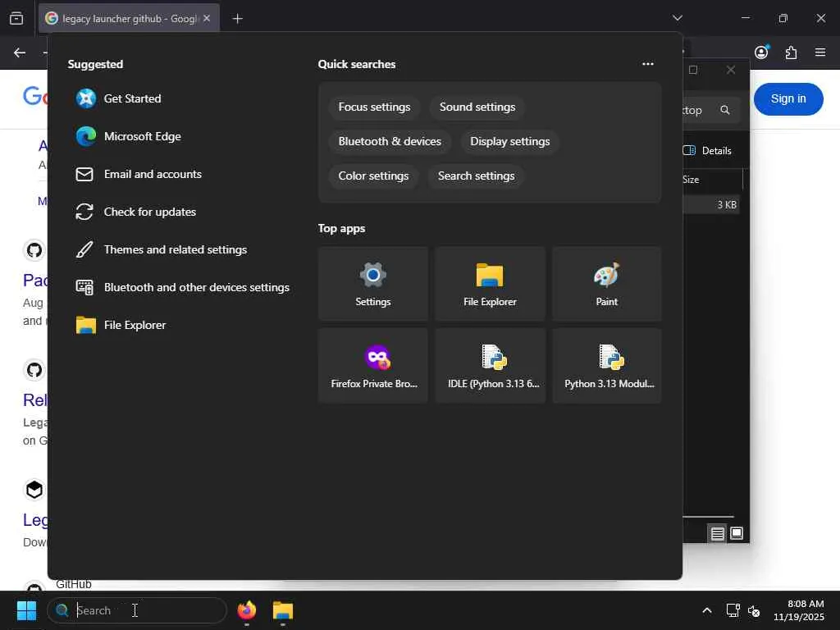This screenshot has width=840, height=630.
Task: Open Firefox list all tabs dropdown
Action: (677, 18)
